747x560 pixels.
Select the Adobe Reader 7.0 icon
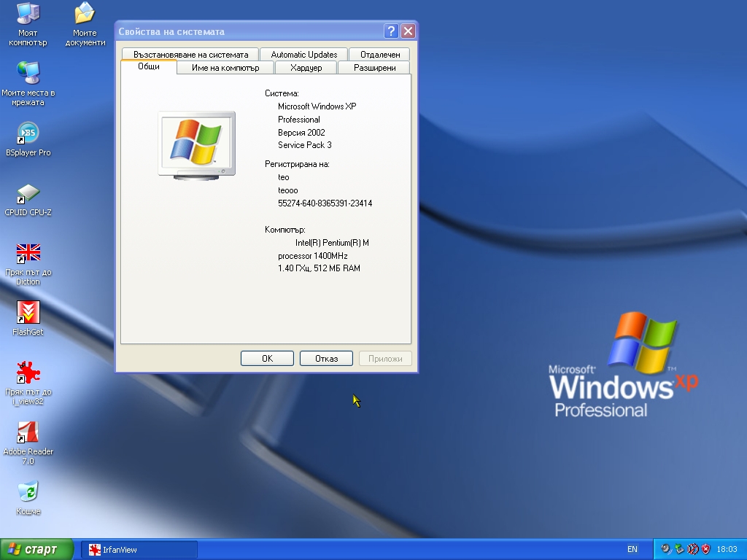28,443
